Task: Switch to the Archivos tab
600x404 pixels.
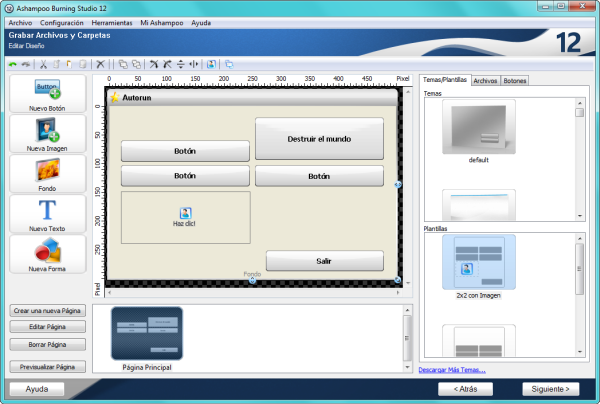Action: tap(485, 81)
